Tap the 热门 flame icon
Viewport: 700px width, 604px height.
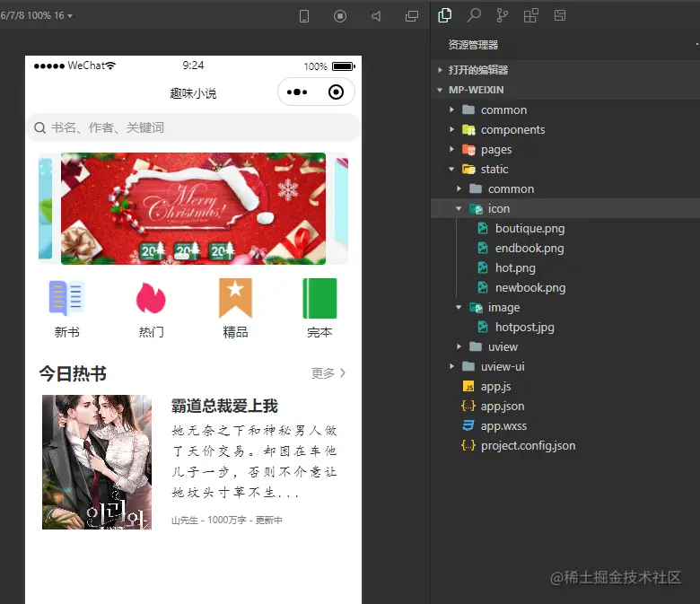tap(151, 298)
